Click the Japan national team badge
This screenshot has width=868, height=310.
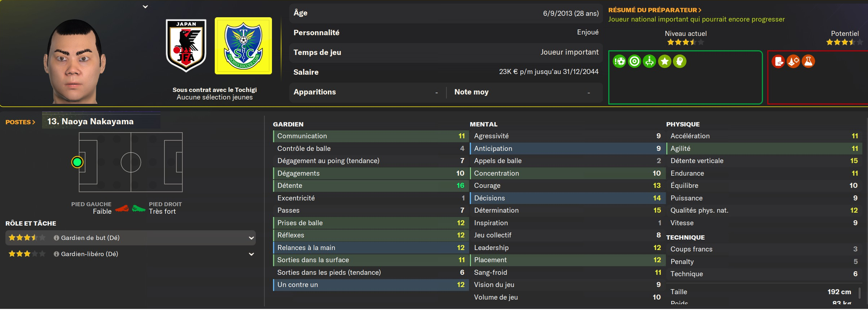pos(186,46)
